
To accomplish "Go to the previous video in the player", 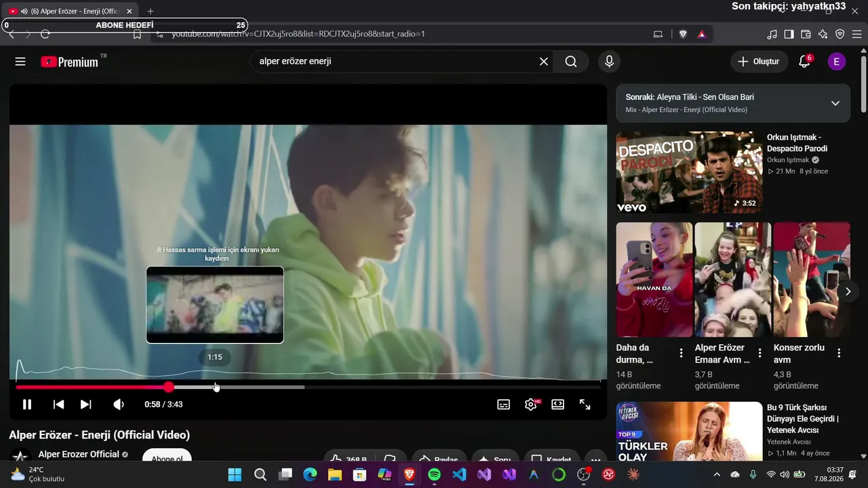I will 59,405.
